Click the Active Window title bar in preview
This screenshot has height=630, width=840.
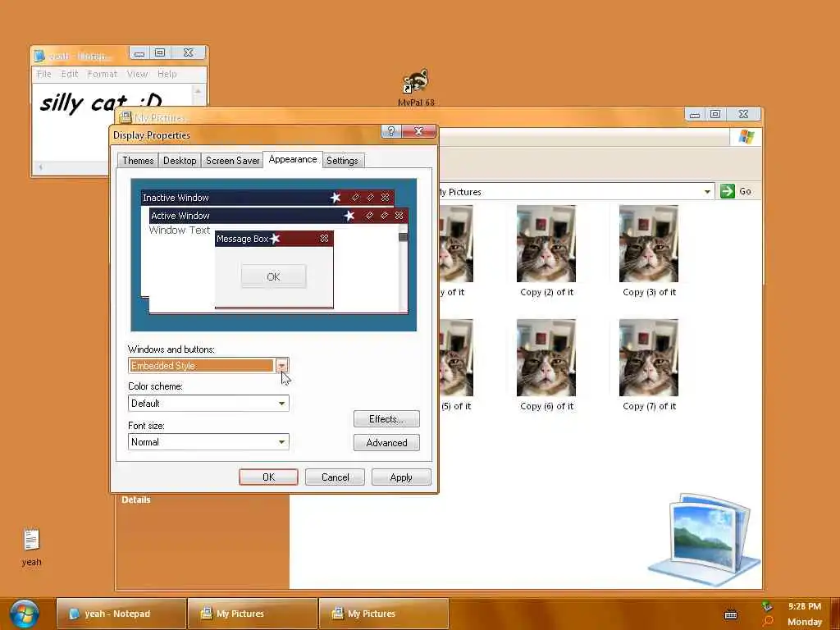click(278, 216)
